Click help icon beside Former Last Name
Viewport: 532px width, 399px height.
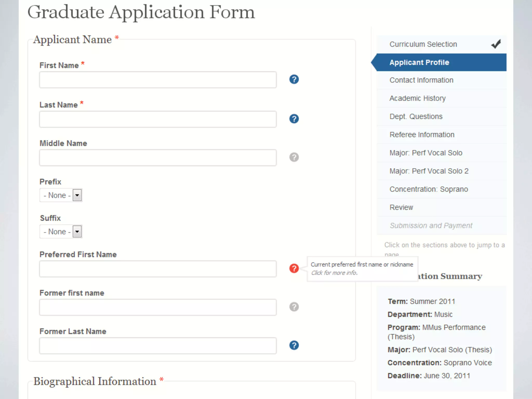(x=294, y=345)
